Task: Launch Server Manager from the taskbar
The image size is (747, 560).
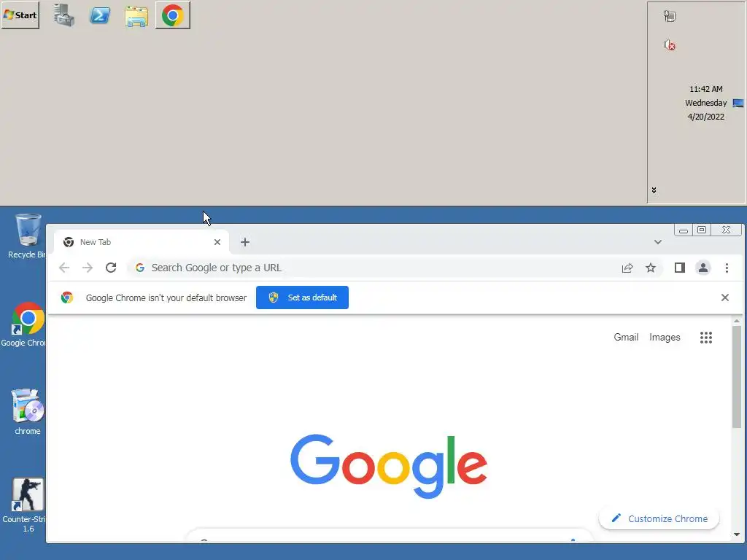Action: [64, 15]
